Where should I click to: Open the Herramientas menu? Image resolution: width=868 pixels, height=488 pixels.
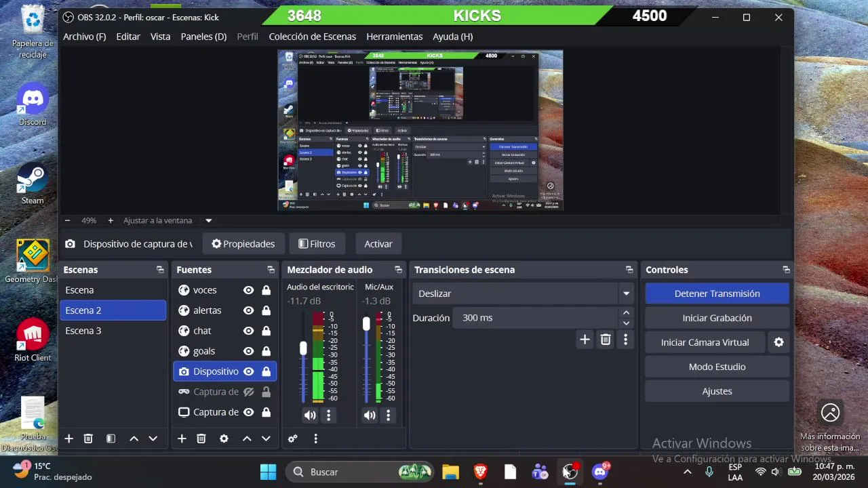point(395,37)
